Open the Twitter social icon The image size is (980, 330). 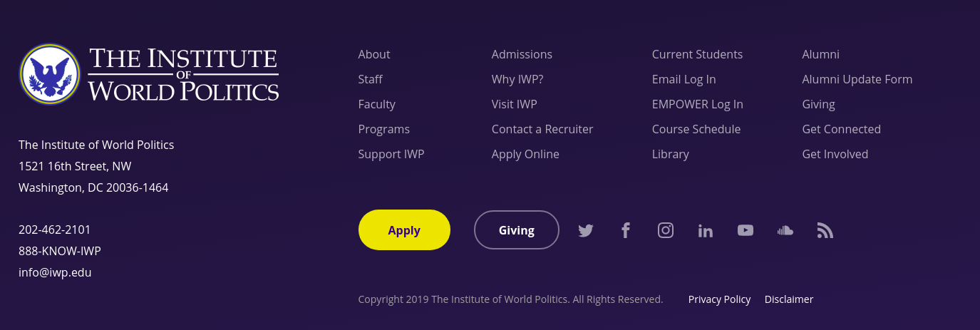click(x=586, y=230)
